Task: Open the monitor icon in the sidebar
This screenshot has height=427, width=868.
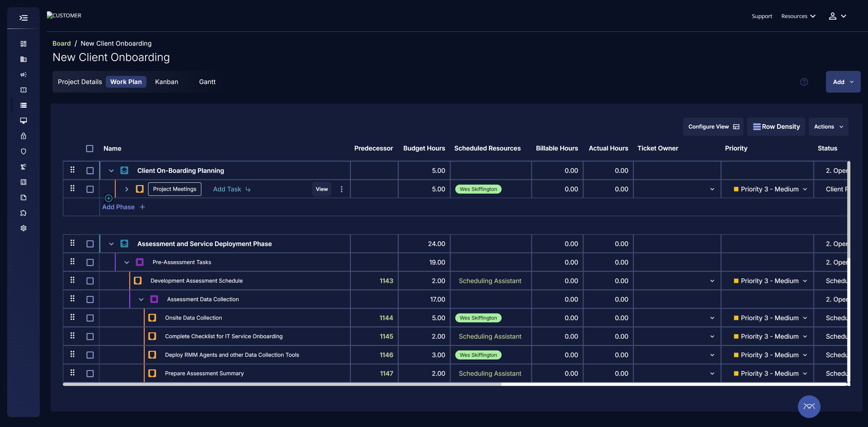Action: click(x=23, y=121)
